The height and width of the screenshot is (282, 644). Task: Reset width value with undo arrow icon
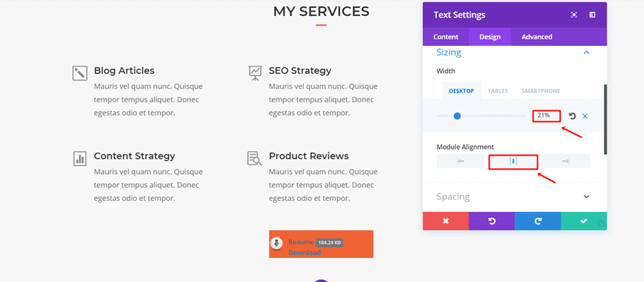pyautogui.click(x=572, y=116)
